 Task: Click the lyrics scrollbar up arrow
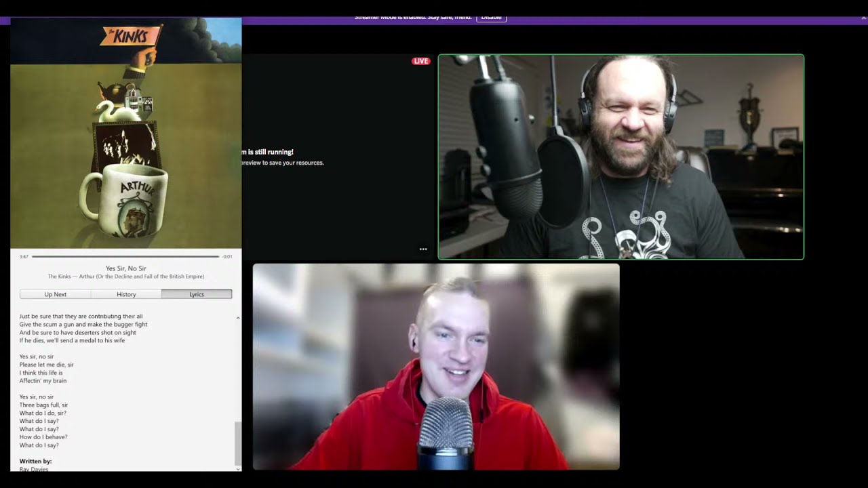[237, 317]
